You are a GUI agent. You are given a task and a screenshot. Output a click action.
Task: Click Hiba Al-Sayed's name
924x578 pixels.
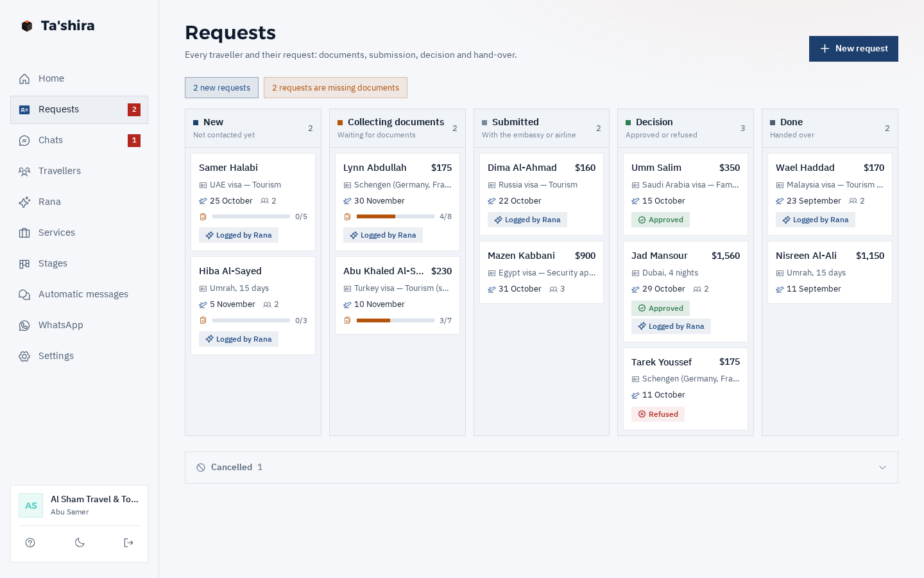230,271
